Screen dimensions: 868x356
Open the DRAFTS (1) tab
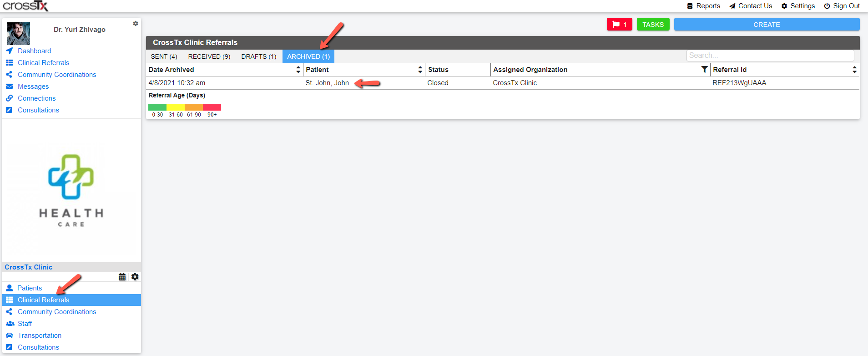click(259, 56)
